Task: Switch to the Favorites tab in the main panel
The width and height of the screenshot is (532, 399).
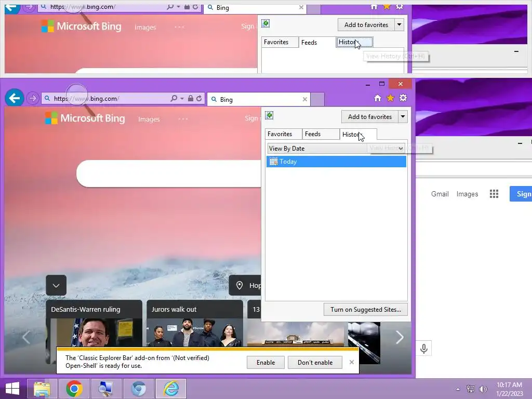Action: click(x=283, y=134)
